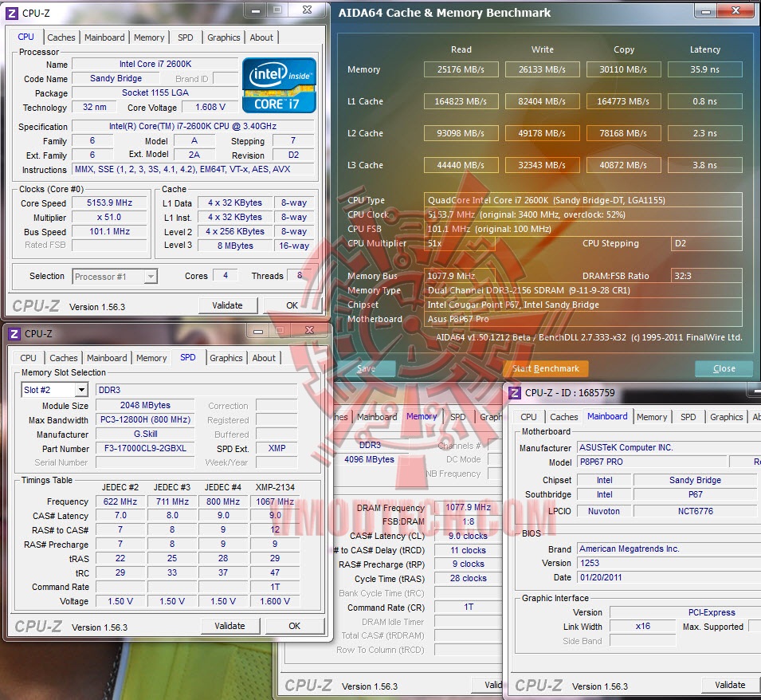Open the Processor #1 selection dropdown
Image resolution: width=761 pixels, height=700 pixels.
click(115, 277)
